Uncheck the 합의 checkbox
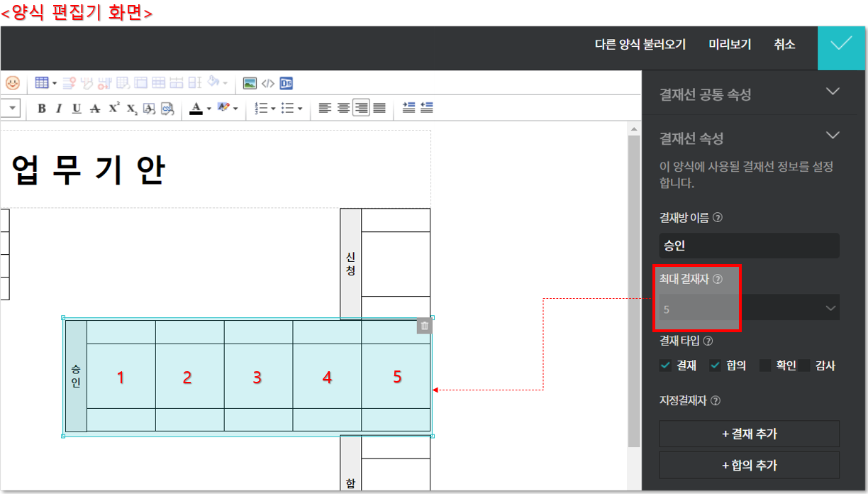 tap(716, 366)
